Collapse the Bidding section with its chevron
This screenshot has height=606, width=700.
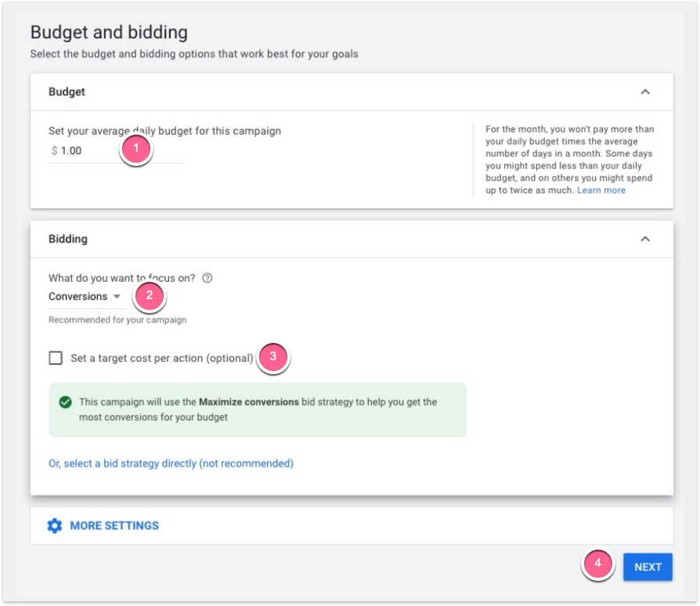click(x=644, y=239)
